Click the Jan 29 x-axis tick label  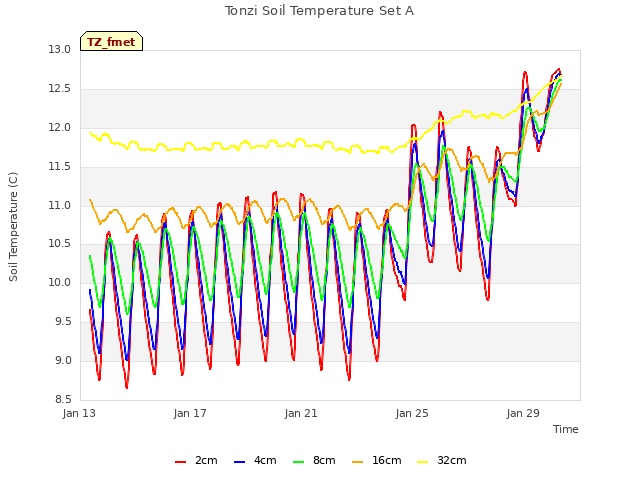coord(523,413)
